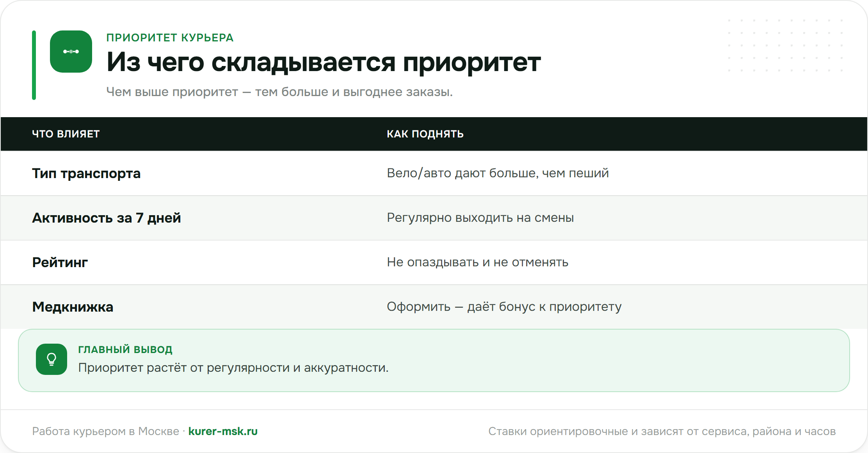Select the 'Рейтинг' cell
Screen dimensions: 868x453
[60, 262]
